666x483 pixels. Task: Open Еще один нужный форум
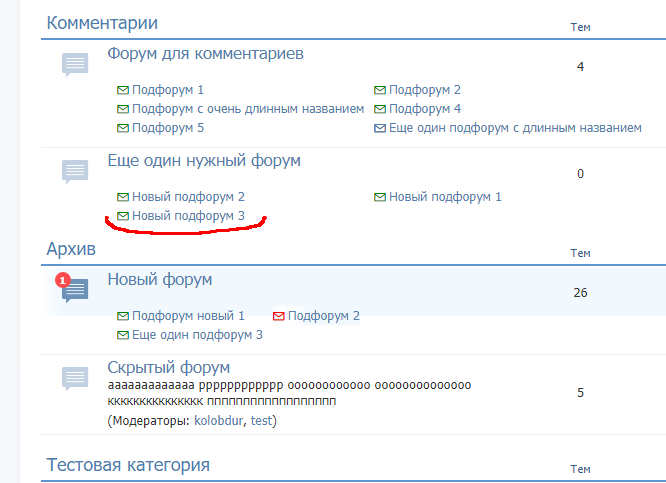pyautogui.click(x=204, y=161)
